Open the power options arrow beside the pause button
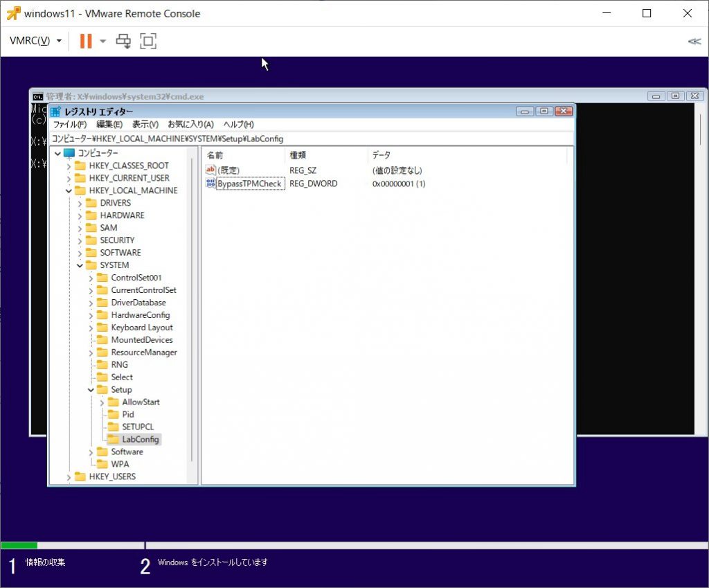This screenshot has width=709, height=588. [x=103, y=41]
